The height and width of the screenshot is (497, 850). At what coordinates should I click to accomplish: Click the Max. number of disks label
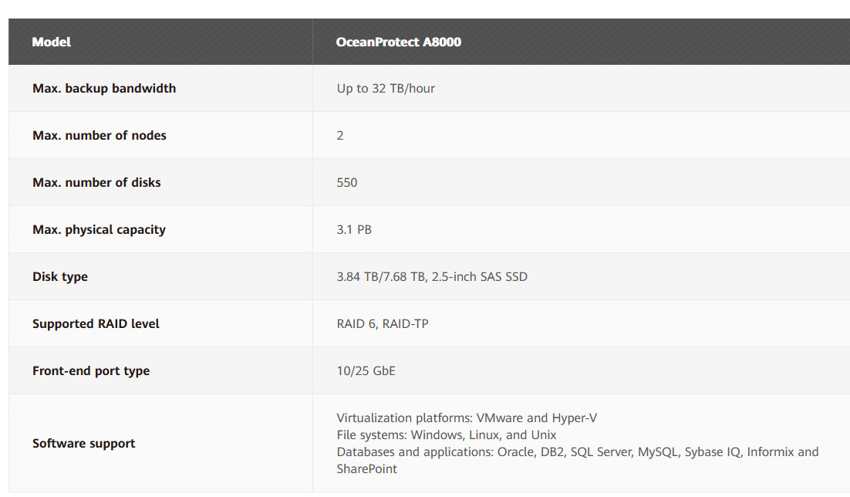pyautogui.click(x=96, y=183)
